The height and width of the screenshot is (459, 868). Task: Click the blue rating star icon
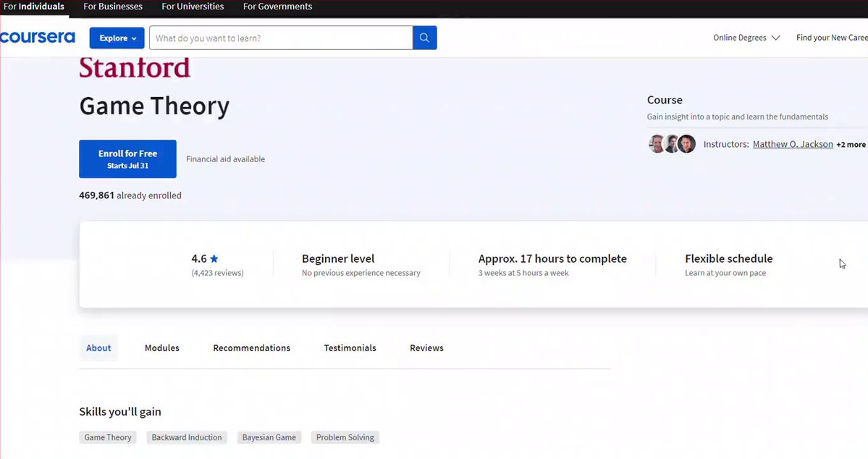click(x=214, y=258)
